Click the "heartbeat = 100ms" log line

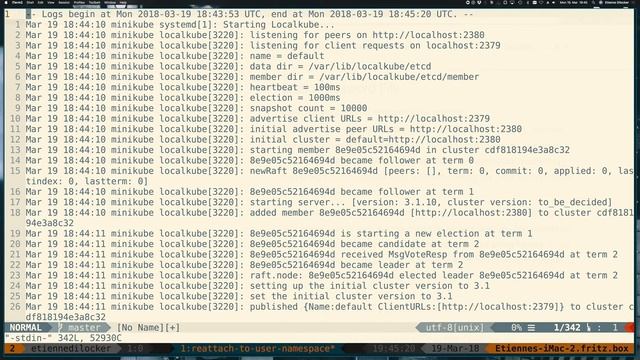[x=183, y=87]
